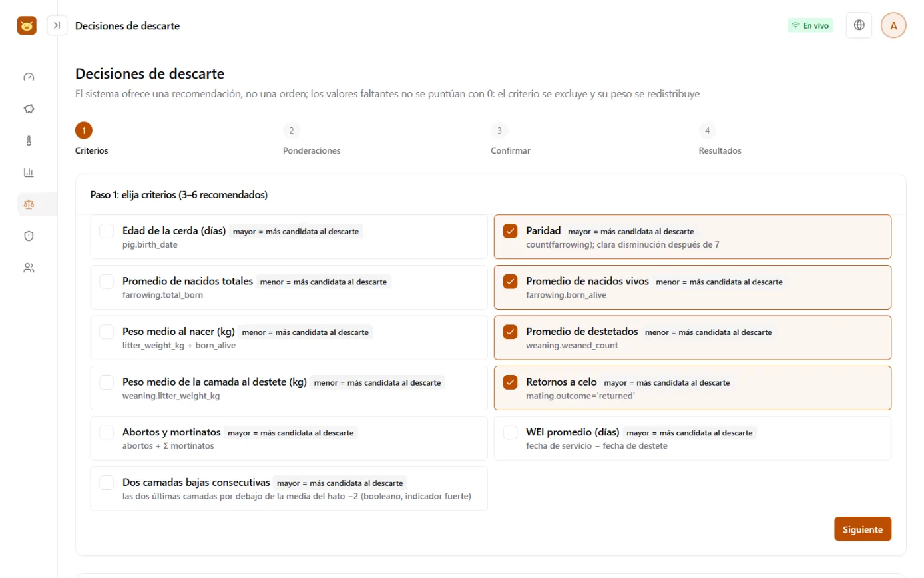Open the shield alert sidebar icon
This screenshot has width=924, height=578.
pyautogui.click(x=29, y=236)
